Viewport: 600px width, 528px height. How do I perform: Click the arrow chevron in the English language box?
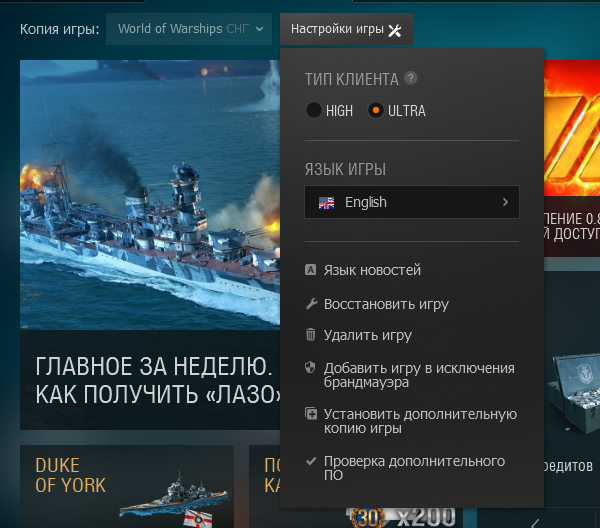(x=505, y=202)
